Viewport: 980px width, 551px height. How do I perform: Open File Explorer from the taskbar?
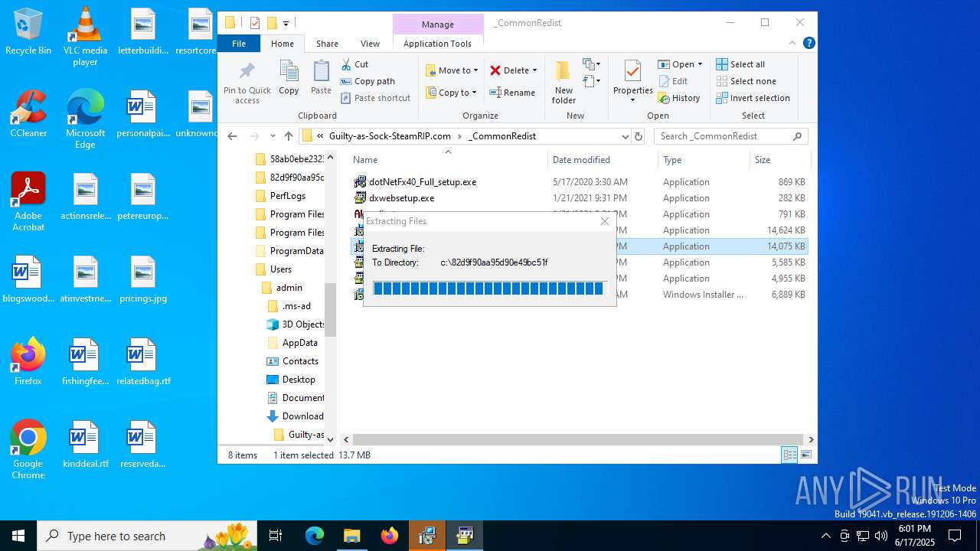[x=351, y=536]
